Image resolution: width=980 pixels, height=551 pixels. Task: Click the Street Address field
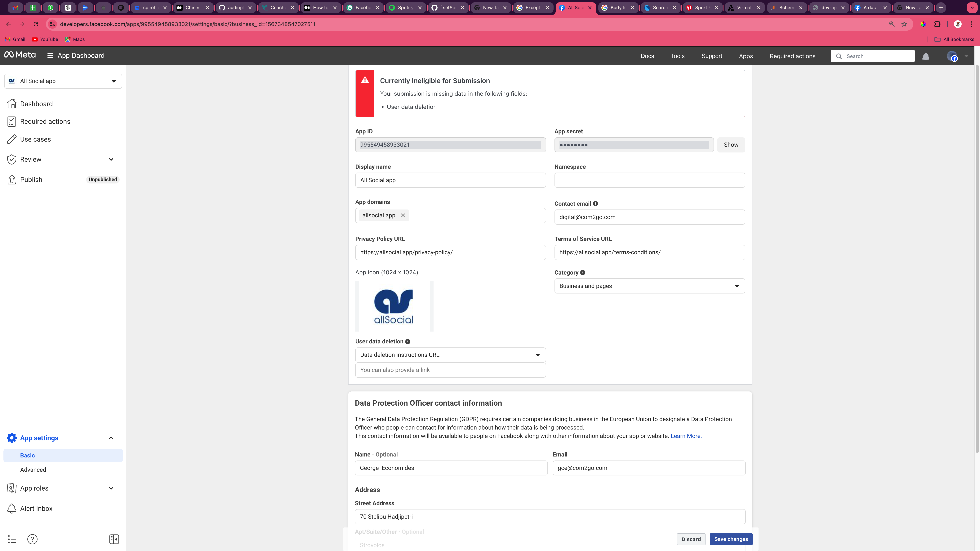[x=550, y=517]
